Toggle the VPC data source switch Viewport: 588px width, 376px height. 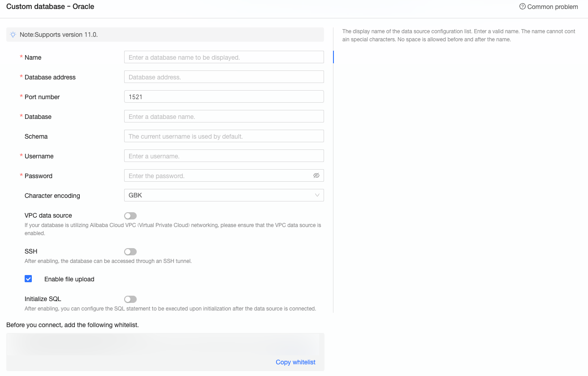(x=130, y=216)
